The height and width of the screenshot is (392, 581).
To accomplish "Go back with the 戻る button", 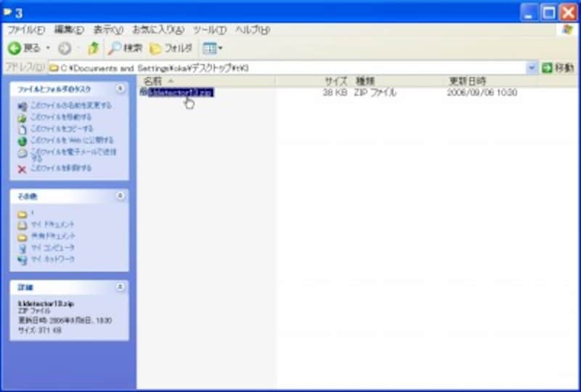I will (x=24, y=48).
